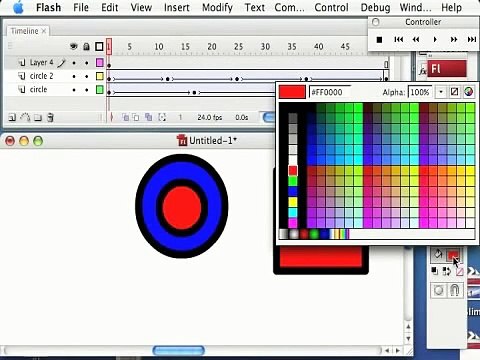The height and width of the screenshot is (360, 480).
Task: Click the New Layer icon in Timeline
Action: (12, 117)
